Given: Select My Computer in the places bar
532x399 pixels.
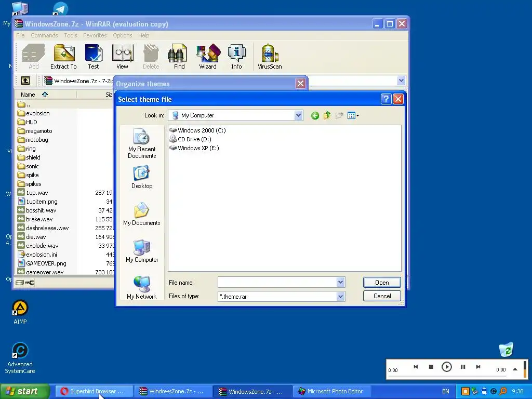Looking at the screenshot, I should pyautogui.click(x=142, y=251).
